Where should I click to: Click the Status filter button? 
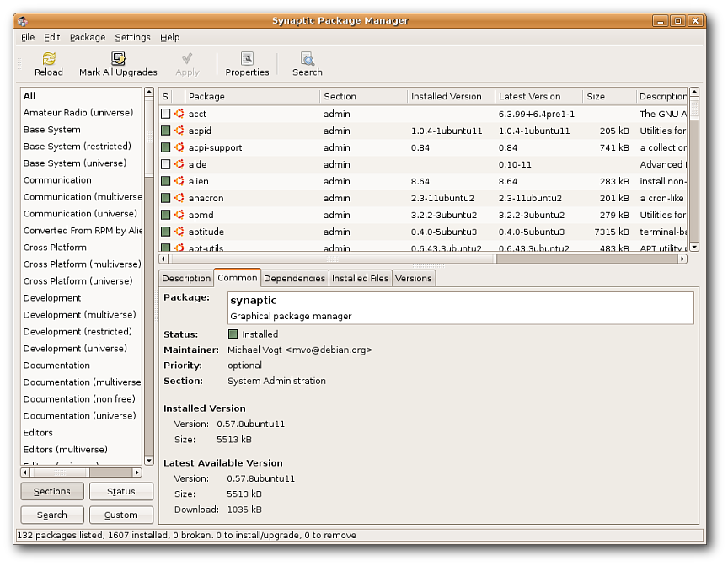[120, 491]
